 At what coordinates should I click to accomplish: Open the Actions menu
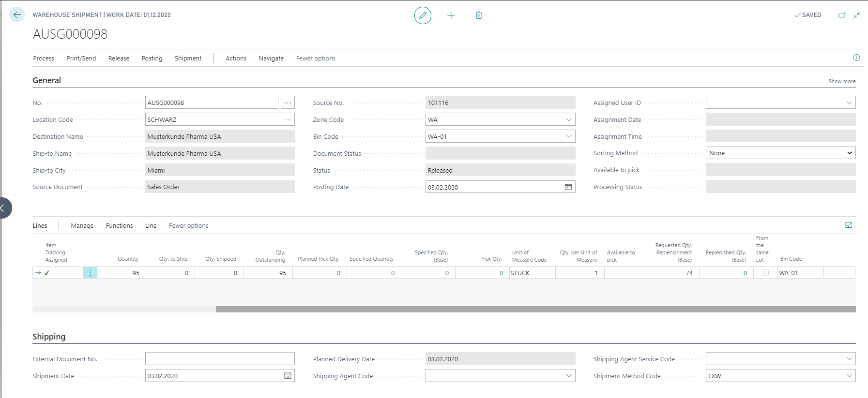pos(236,58)
